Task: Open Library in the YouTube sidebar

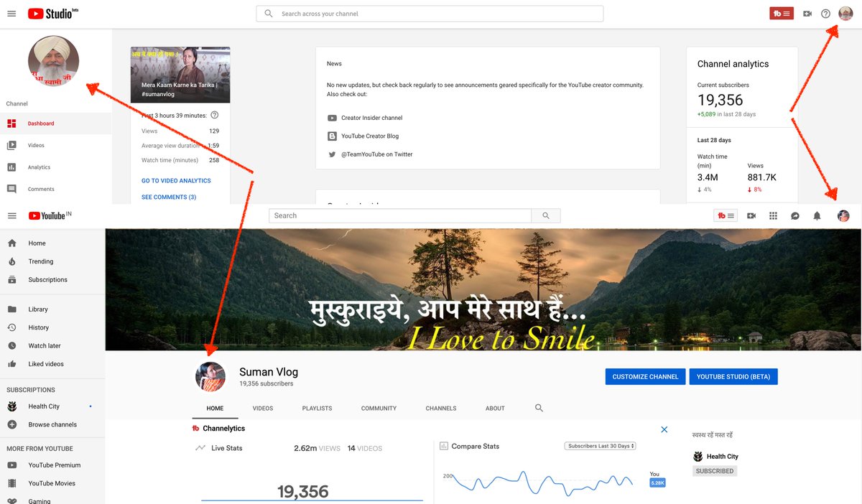Action: coord(52,309)
